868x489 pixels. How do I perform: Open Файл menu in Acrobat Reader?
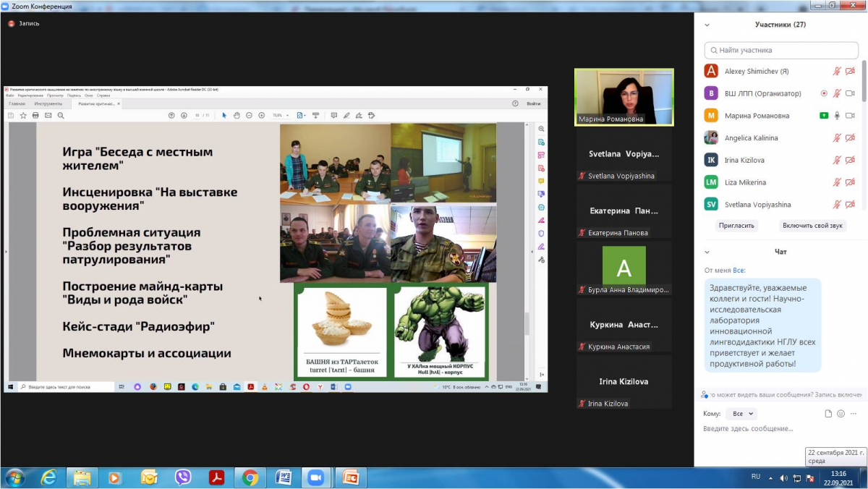point(9,95)
